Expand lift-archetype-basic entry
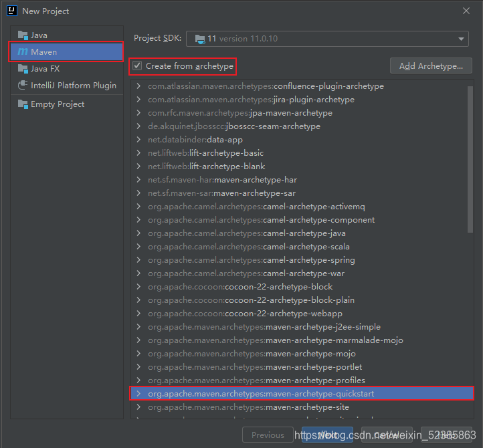The image size is (483, 448). pyautogui.click(x=138, y=152)
